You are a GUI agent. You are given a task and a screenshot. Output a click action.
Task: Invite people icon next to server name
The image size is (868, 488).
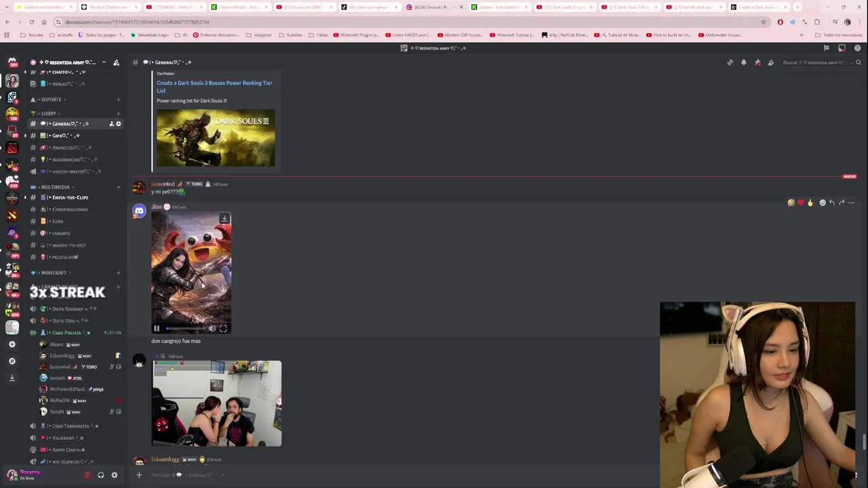116,62
